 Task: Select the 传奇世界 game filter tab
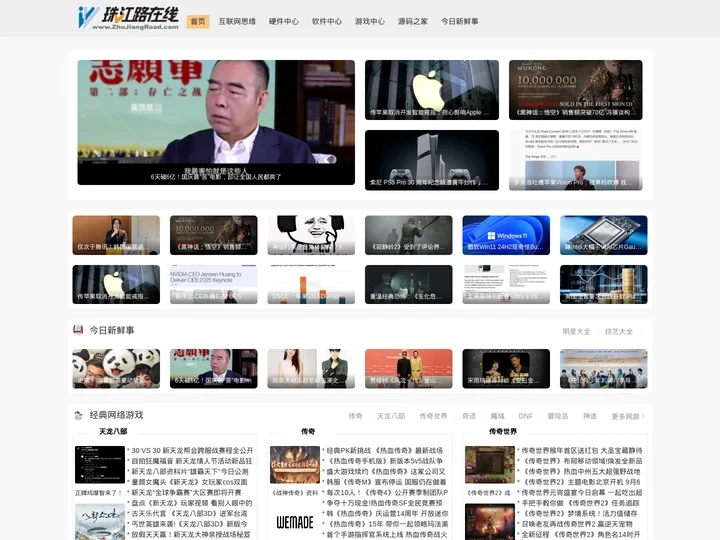pos(433,416)
